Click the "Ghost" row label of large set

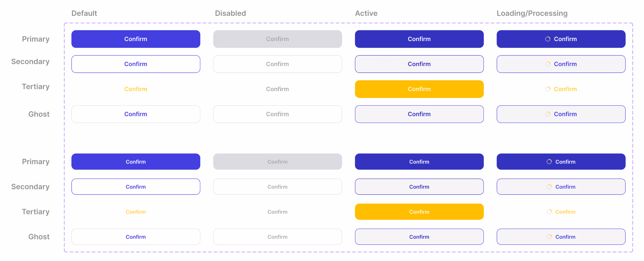39,114
